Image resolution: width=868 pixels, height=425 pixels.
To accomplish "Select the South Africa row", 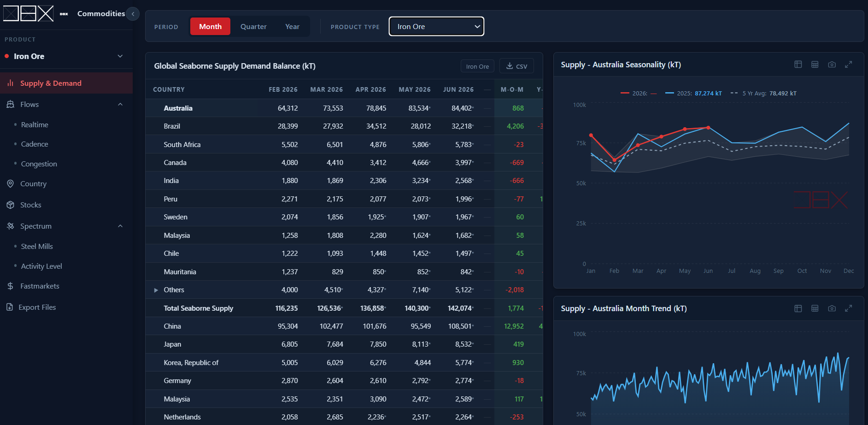I will pos(344,144).
